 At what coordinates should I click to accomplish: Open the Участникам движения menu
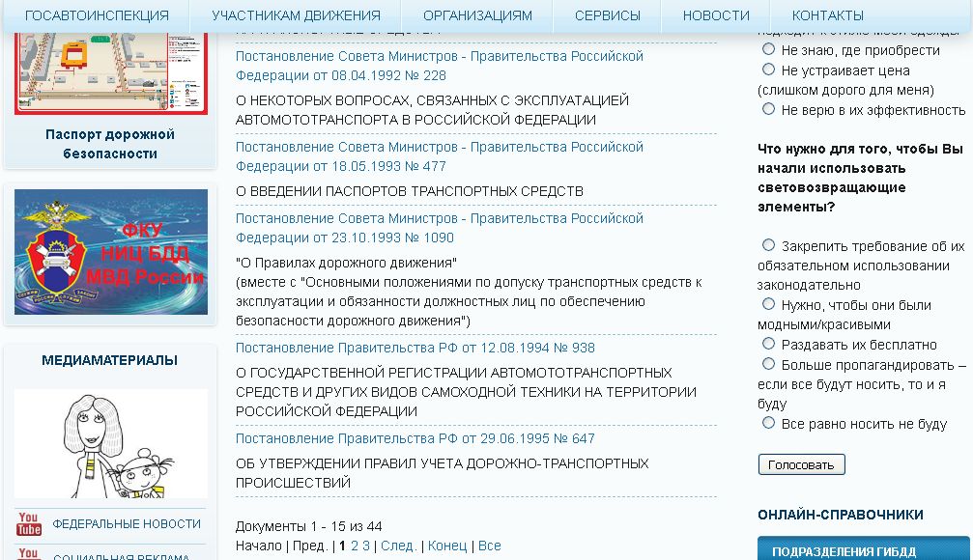coord(296,15)
